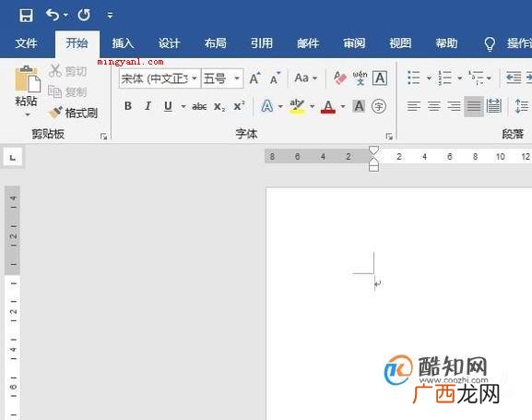Open the 字体 font dialog launcher
This screenshot has width=532, height=420.
tap(389, 137)
